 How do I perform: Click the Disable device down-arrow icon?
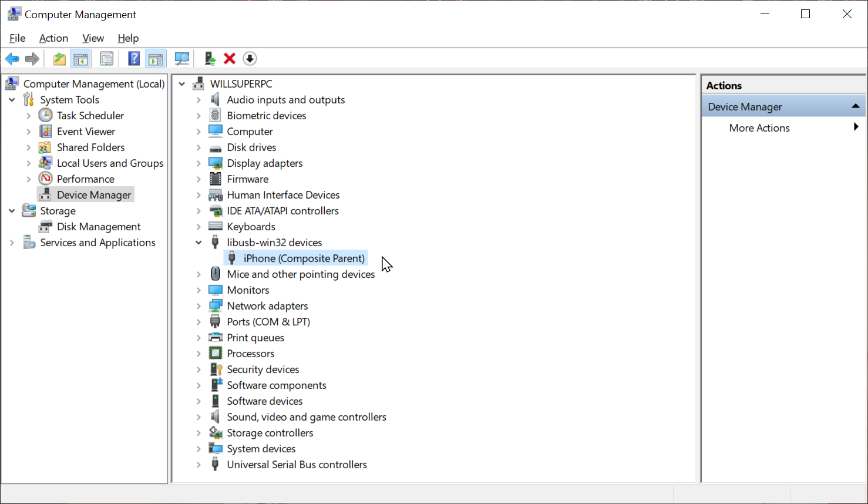click(250, 59)
